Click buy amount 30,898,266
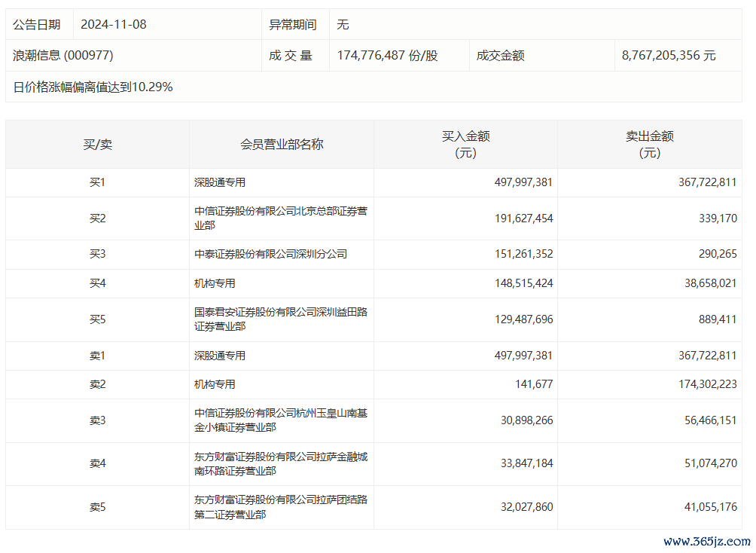The image size is (756, 553). pyautogui.click(x=526, y=420)
